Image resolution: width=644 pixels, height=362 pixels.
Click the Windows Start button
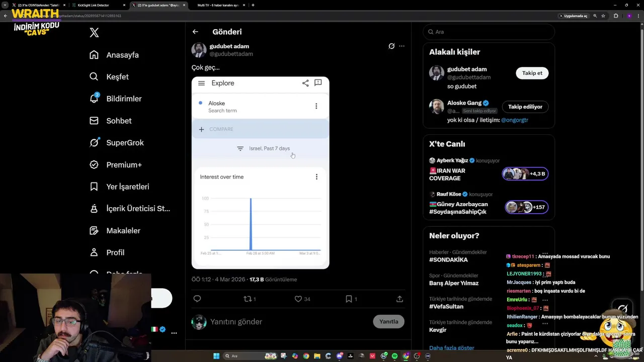216,356
